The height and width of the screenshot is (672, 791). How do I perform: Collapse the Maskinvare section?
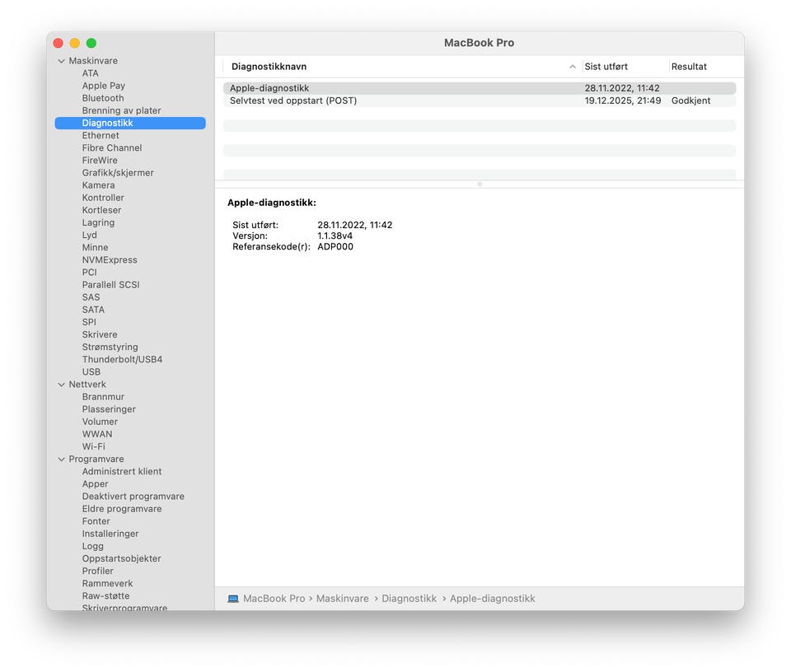pos(61,61)
